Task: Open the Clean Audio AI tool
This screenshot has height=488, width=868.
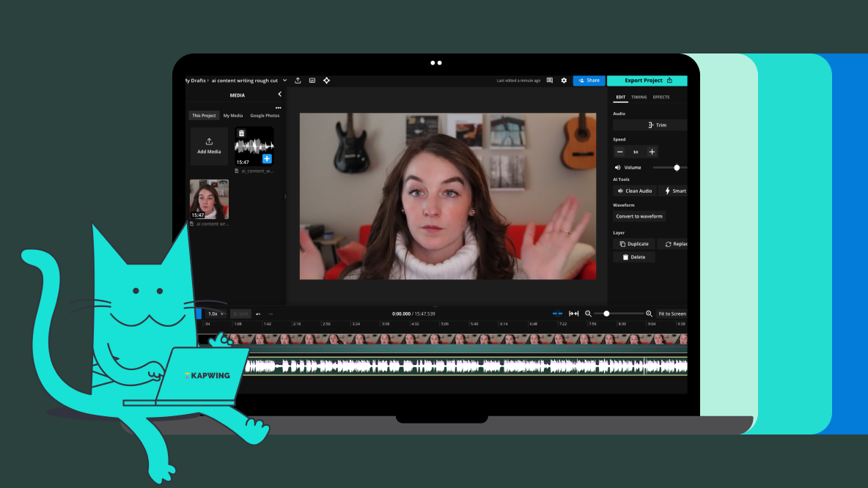Action: coord(635,191)
